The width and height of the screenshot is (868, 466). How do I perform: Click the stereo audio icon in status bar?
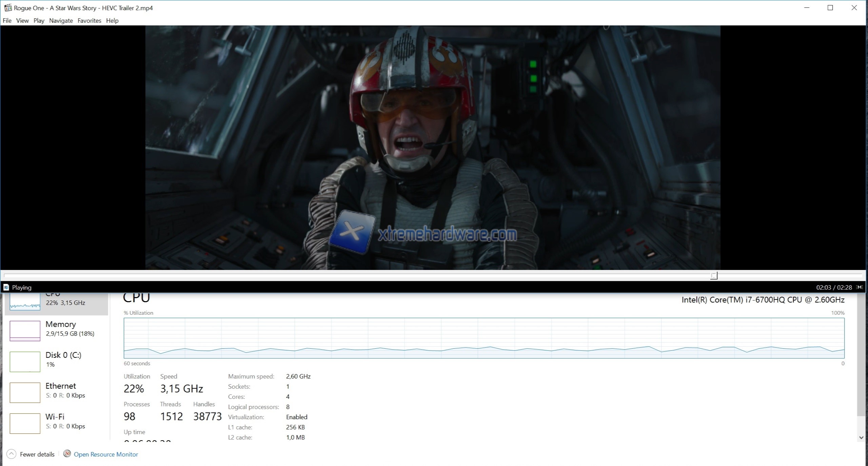tap(860, 287)
